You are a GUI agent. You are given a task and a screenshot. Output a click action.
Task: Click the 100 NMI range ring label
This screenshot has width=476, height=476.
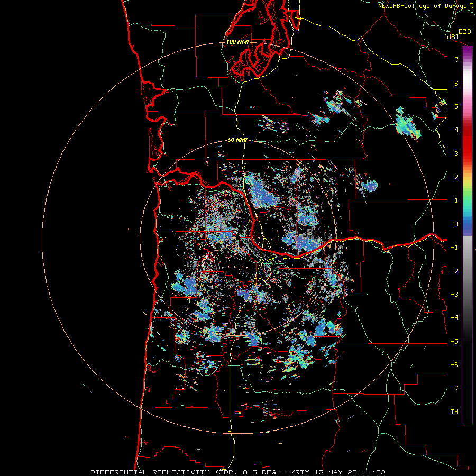(x=237, y=42)
